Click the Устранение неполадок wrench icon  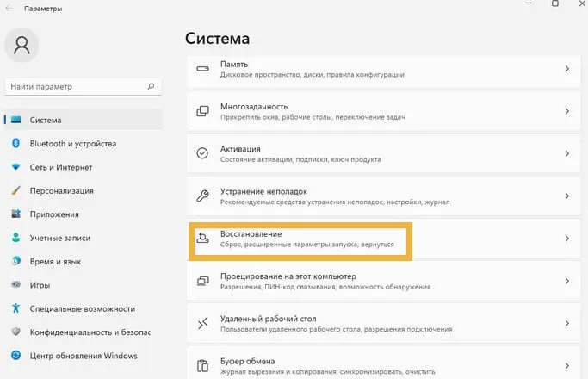point(202,196)
